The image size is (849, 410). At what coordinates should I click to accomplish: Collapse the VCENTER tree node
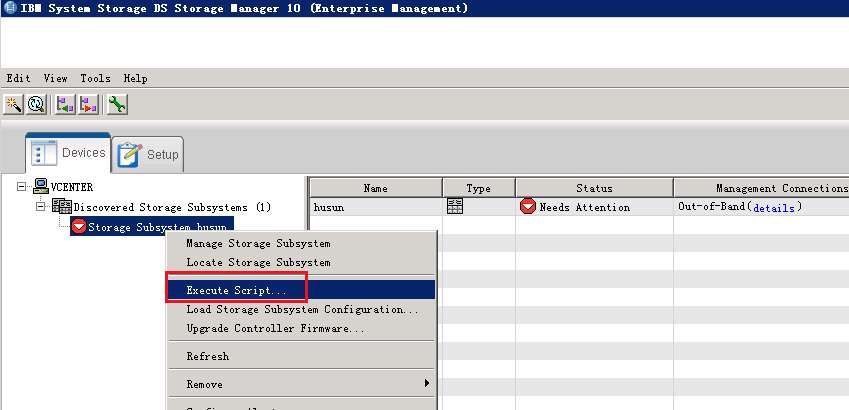pos(21,186)
